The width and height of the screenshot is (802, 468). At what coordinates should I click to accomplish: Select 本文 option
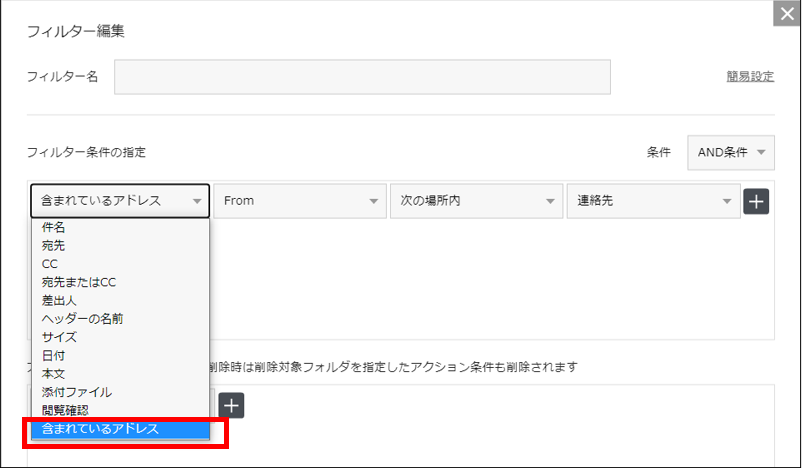tap(54, 373)
